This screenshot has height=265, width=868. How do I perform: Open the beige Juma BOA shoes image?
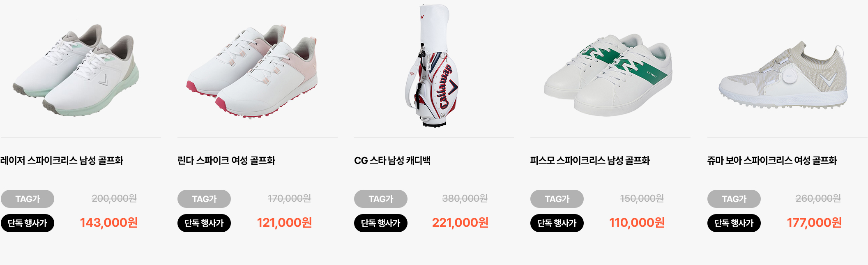coord(783,75)
